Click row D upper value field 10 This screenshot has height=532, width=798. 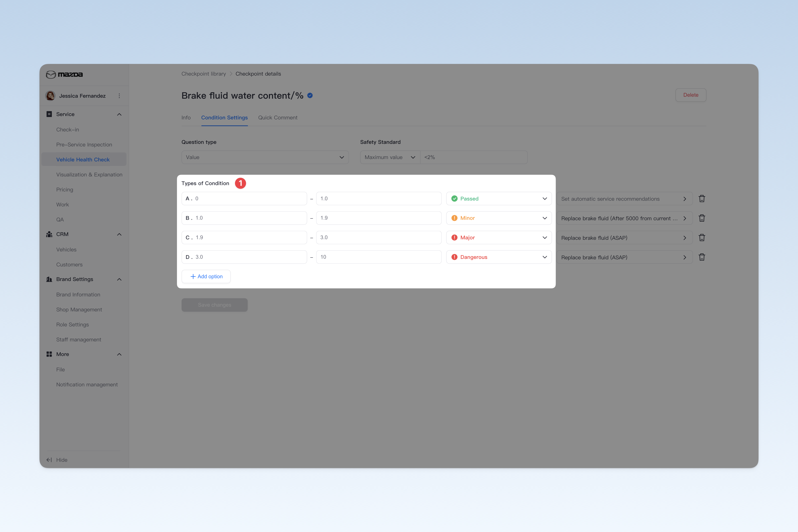(x=379, y=257)
